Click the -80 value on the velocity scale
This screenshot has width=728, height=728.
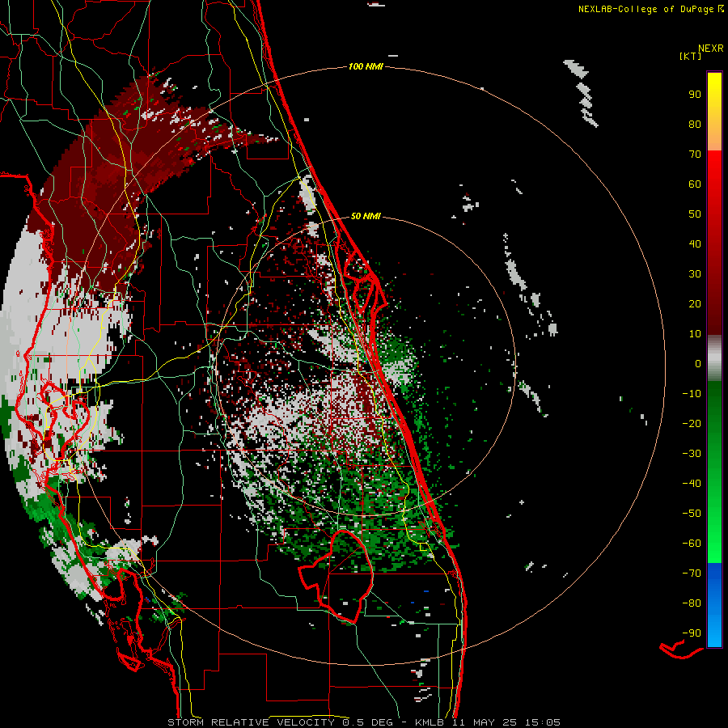click(692, 603)
